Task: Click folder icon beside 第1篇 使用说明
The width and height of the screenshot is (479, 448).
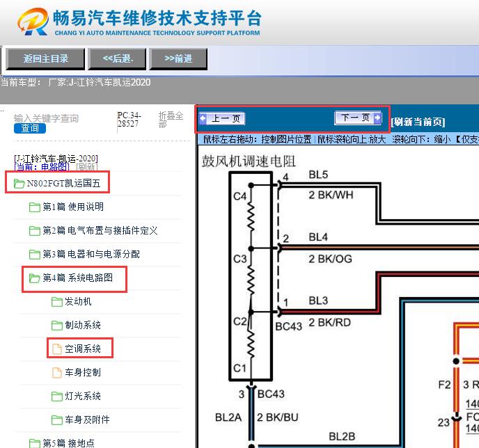Action: (35, 207)
